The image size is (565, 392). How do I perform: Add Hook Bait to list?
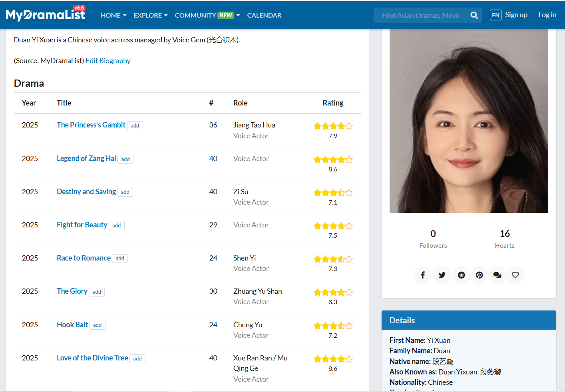tap(97, 325)
